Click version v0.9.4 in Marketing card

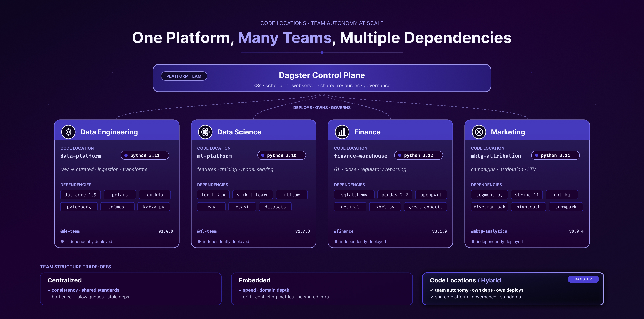click(576, 231)
